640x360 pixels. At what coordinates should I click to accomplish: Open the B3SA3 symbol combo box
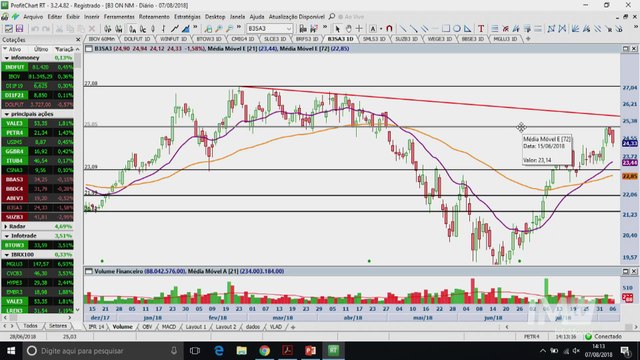coord(269,29)
